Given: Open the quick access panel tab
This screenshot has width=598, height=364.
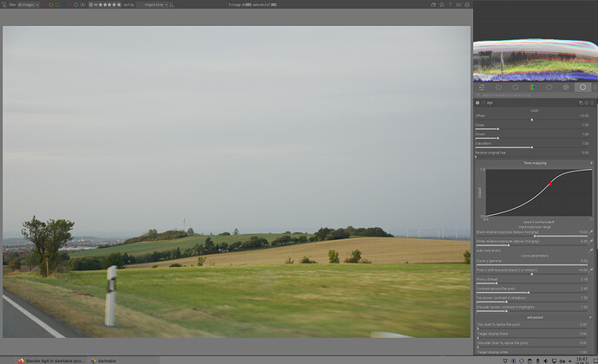Looking at the screenshot, I should pos(482,88).
